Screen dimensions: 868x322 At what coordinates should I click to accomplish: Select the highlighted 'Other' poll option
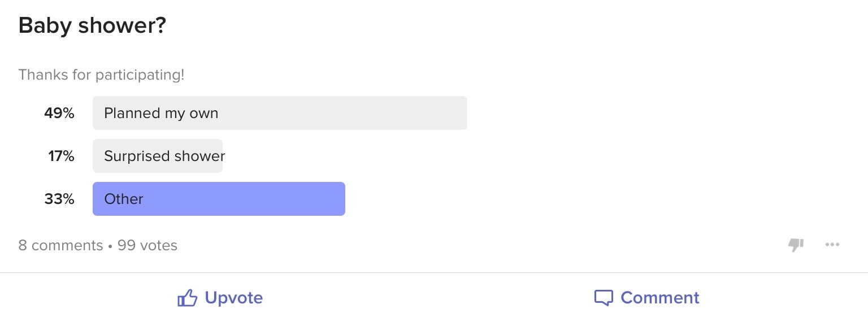pos(219,199)
